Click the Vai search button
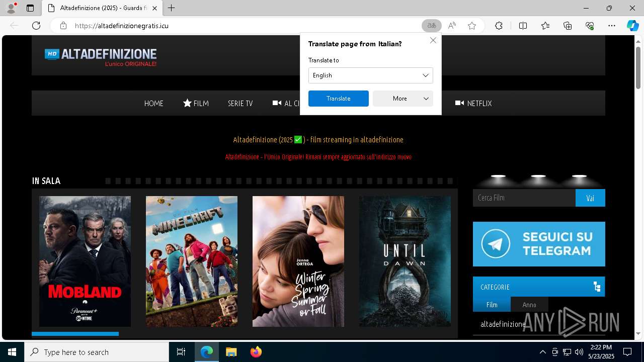The image size is (644, 362). click(590, 198)
